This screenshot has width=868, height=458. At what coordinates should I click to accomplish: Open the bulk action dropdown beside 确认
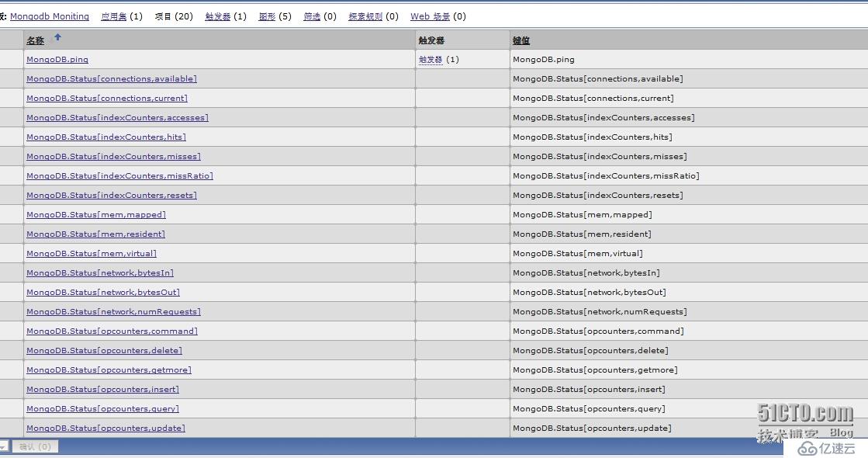point(4,446)
